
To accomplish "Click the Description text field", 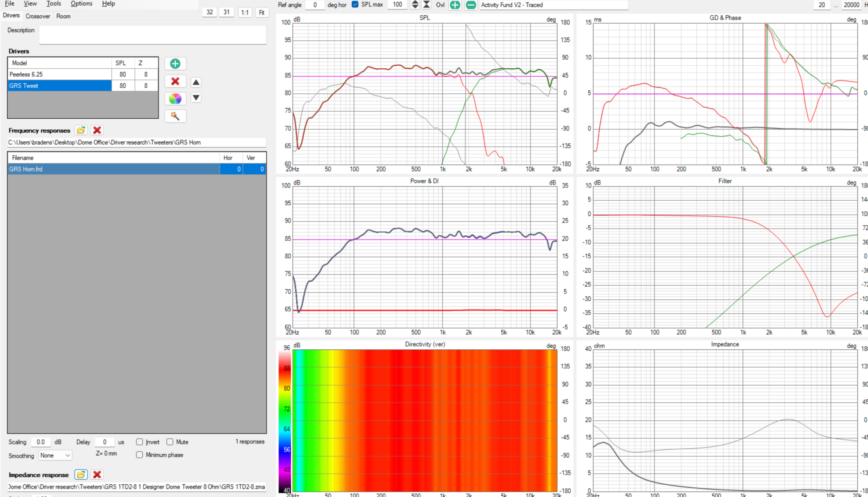I will pyautogui.click(x=153, y=35).
